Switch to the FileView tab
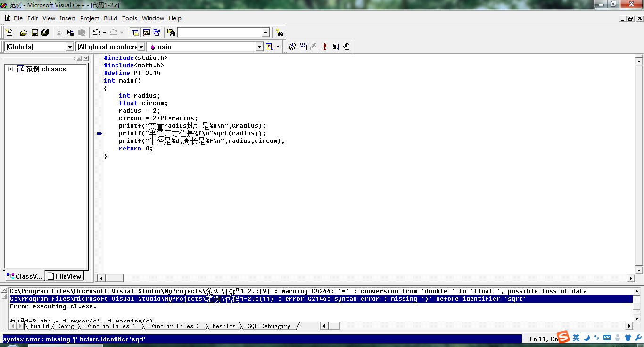The image size is (644, 347). (x=65, y=276)
